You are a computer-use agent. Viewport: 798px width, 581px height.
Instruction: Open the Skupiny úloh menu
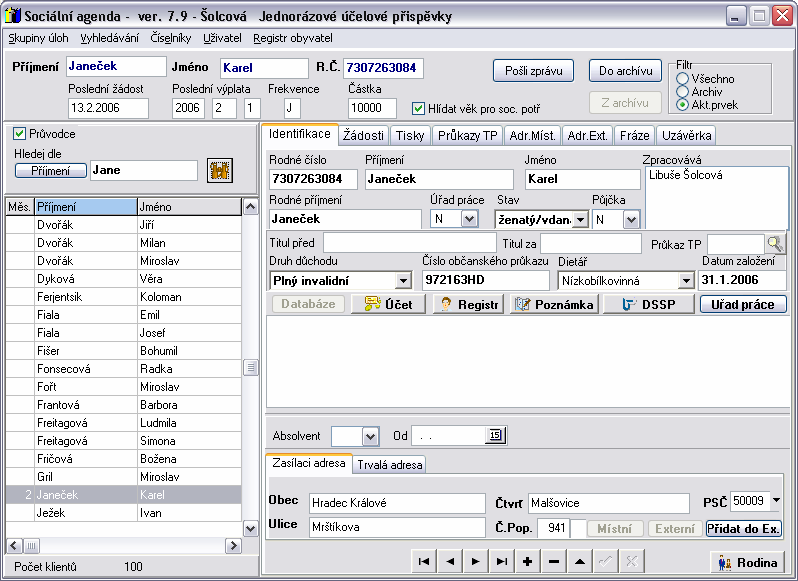(38, 38)
